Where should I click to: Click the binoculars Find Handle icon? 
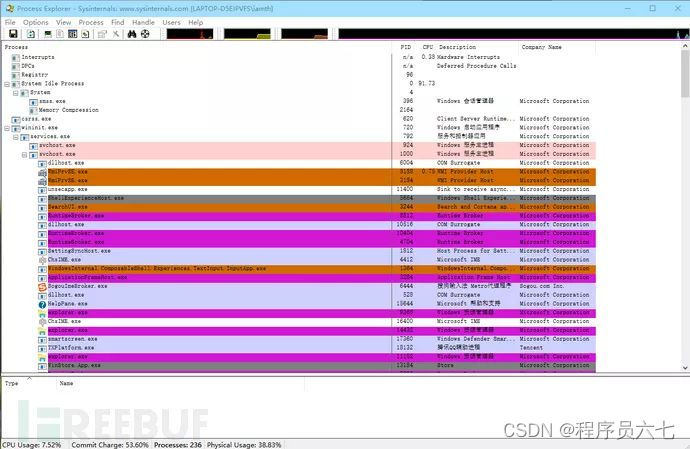132,34
